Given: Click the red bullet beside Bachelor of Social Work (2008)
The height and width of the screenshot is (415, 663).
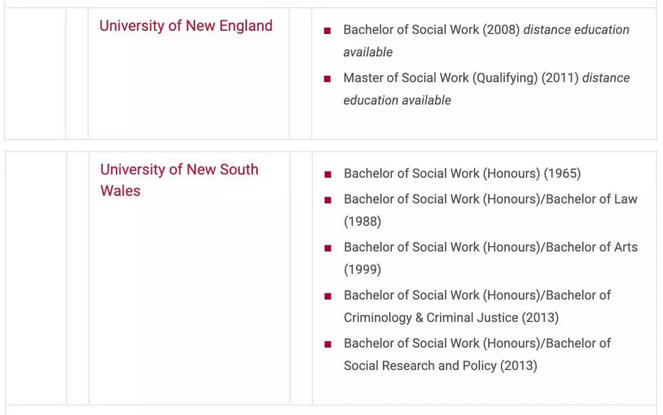Looking at the screenshot, I should (327, 31).
